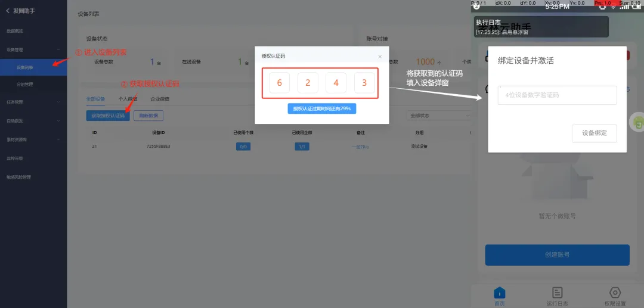Click the 获取授权认证码 button
644x308 pixels.
coord(108,116)
